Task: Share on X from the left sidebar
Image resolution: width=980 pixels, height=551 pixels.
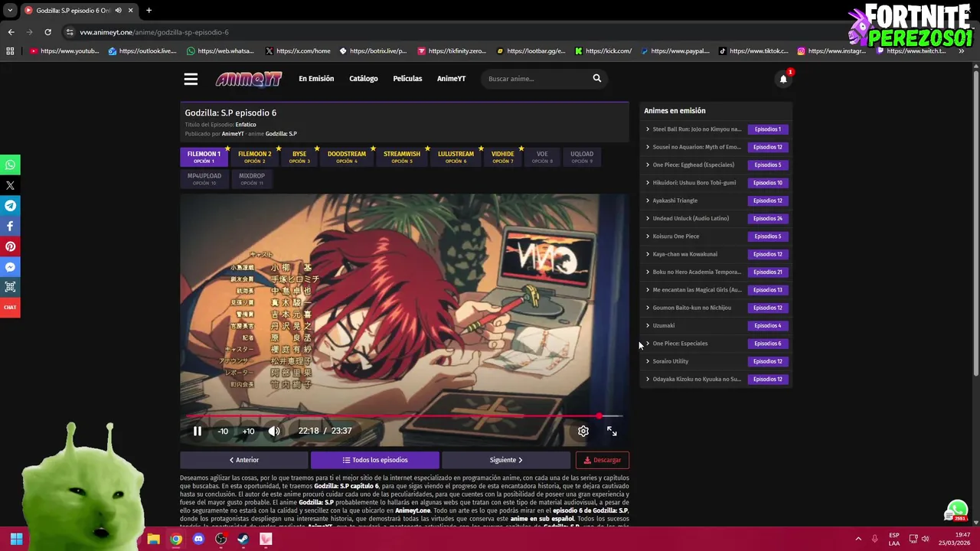Action: pyautogui.click(x=10, y=185)
